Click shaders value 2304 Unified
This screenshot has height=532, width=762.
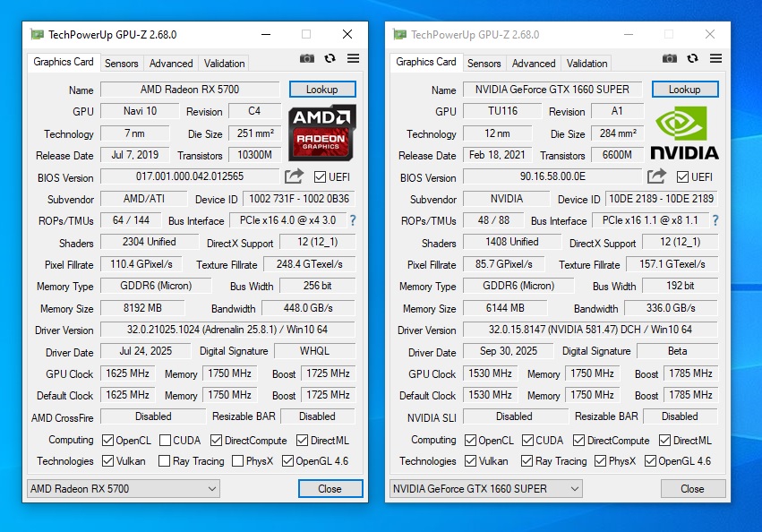point(150,242)
